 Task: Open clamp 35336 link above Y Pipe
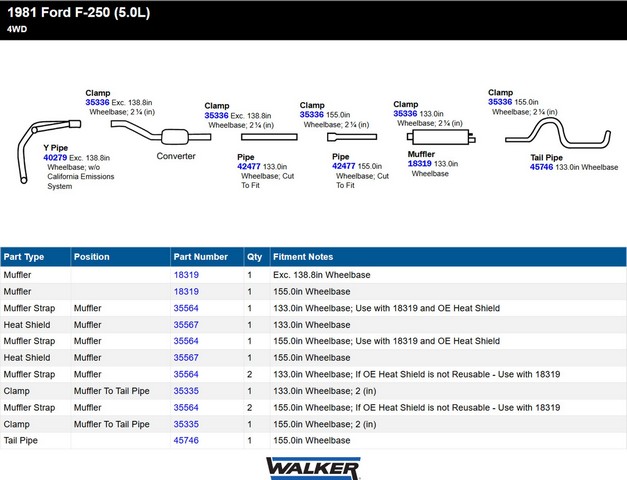pyautogui.click(x=97, y=102)
